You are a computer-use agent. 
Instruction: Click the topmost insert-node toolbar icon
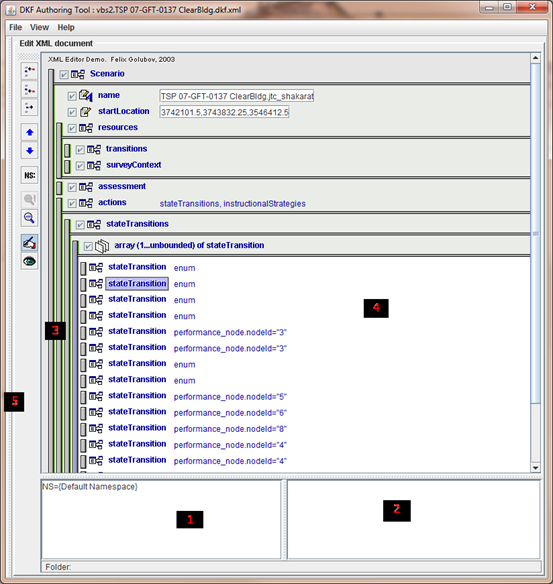(x=30, y=70)
